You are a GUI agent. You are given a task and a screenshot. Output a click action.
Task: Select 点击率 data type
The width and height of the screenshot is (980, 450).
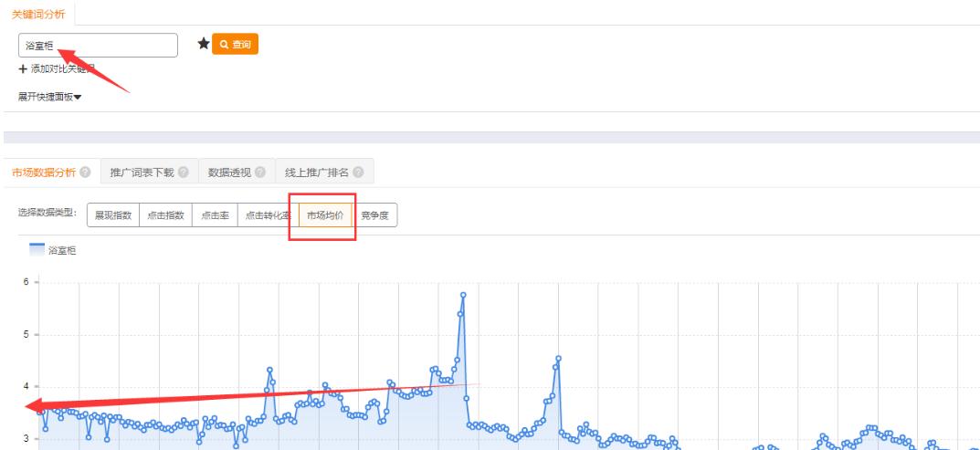tap(215, 215)
